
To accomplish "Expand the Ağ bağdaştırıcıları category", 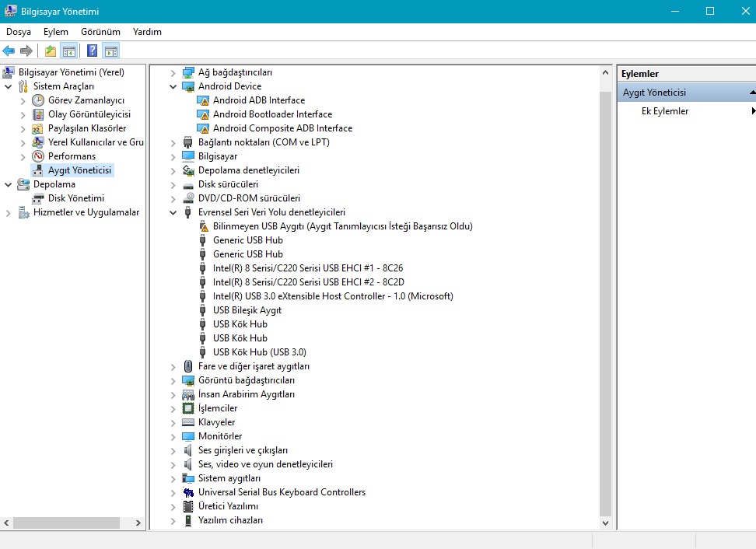I will tap(173, 73).
